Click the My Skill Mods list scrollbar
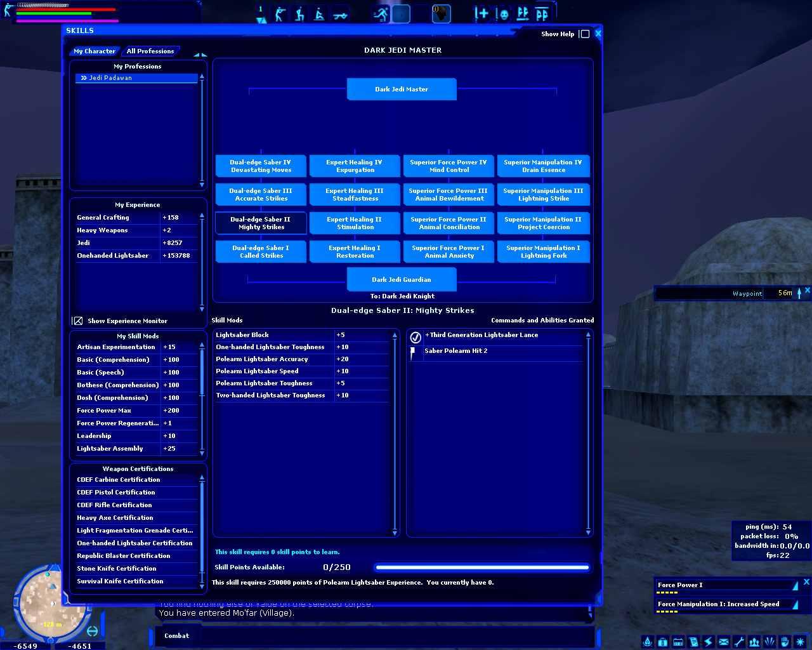 (202, 399)
